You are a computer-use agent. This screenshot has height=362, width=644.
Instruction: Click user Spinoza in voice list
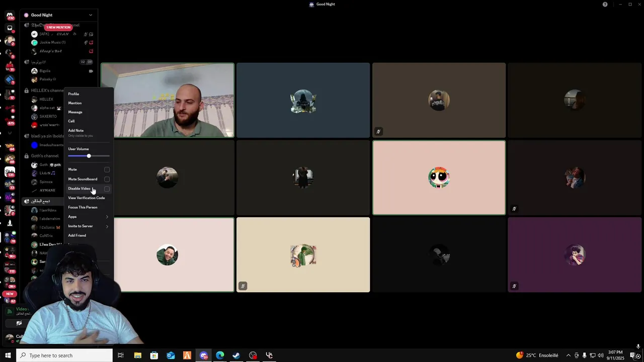coord(46,182)
